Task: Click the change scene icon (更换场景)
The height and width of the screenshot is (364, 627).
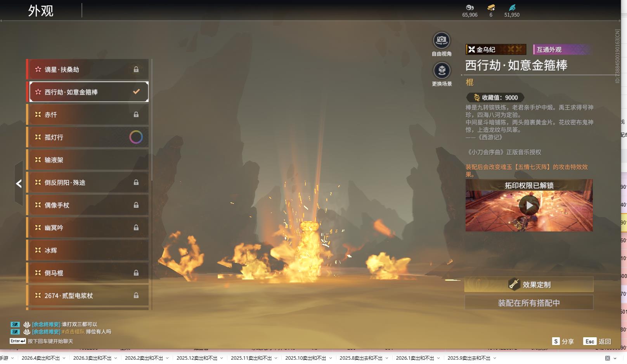Action: (442, 71)
